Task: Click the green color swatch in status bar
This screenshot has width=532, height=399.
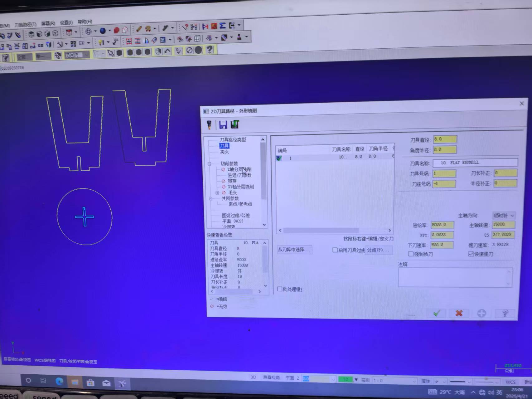Action: (345, 379)
